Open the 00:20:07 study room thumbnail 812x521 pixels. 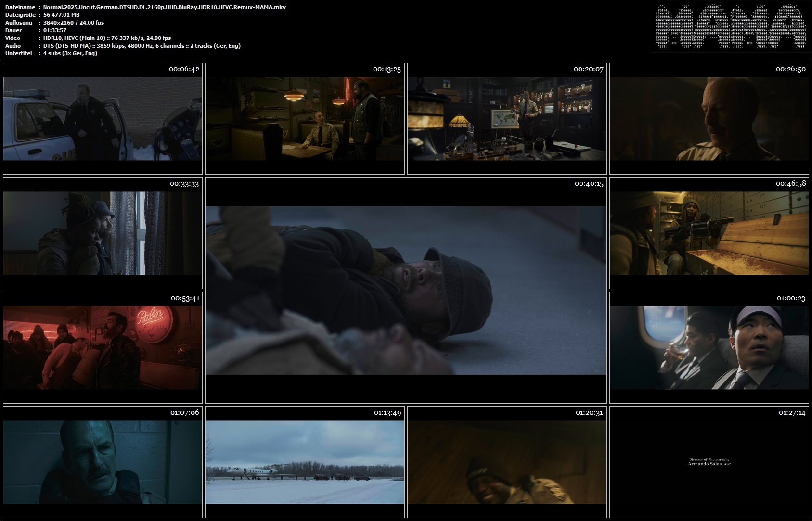pyautogui.click(x=507, y=118)
